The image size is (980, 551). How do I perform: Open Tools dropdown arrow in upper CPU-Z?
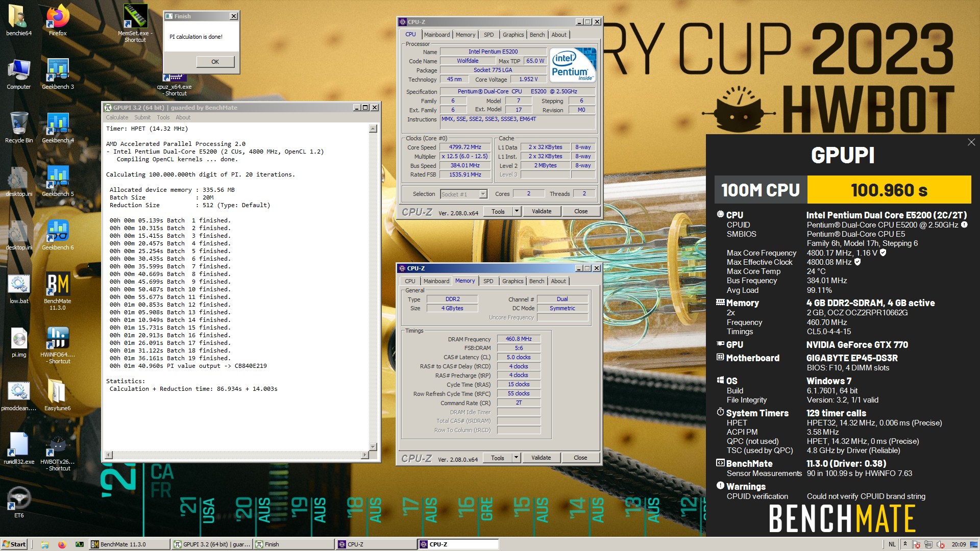coord(517,211)
